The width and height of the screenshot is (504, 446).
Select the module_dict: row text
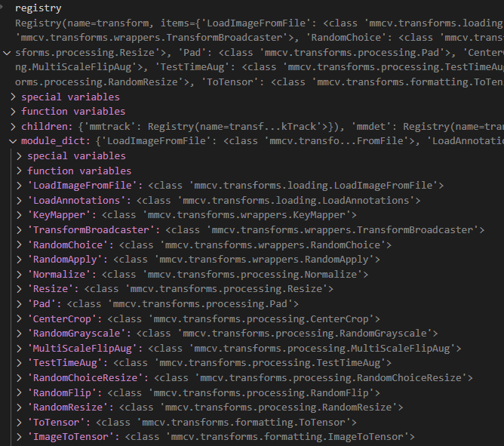263,141
